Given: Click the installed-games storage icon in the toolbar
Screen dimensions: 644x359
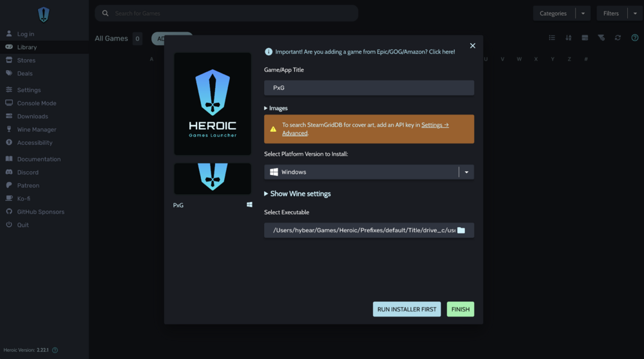Looking at the screenshot, I should 585,38.
